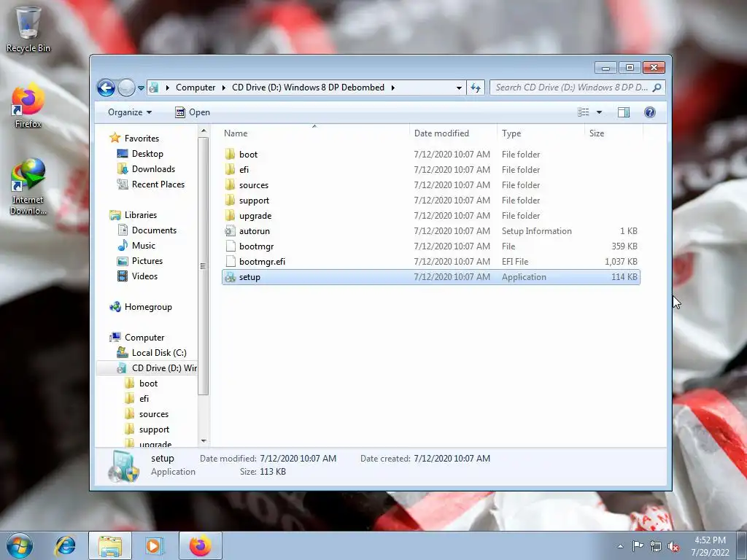Launch Firefox from the desktop shortcut
747x560 pixels.
pos(28,106)
